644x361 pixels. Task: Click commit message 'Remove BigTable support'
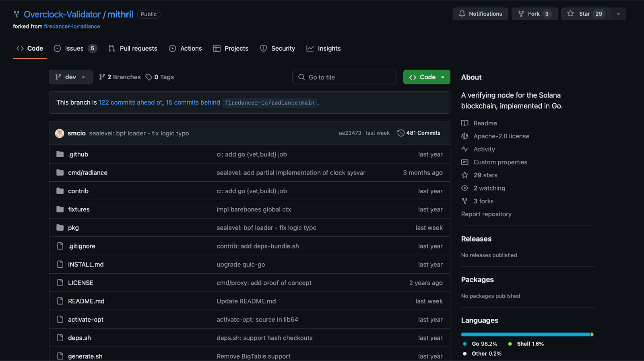(x=254, y=356)
